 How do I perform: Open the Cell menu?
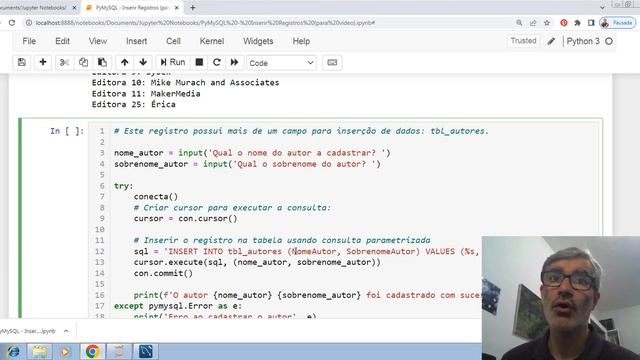173,41
